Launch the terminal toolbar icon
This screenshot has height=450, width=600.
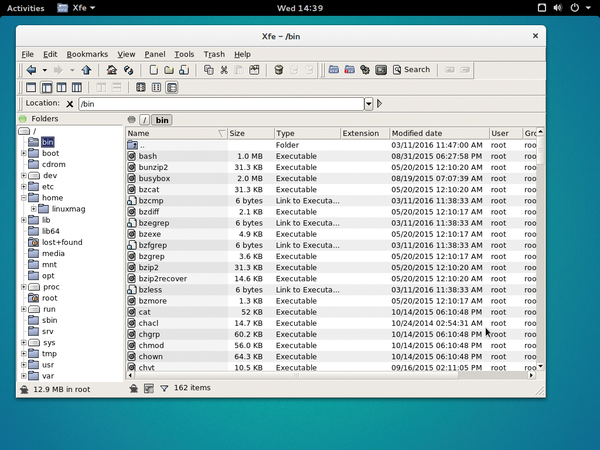point(381,70)
